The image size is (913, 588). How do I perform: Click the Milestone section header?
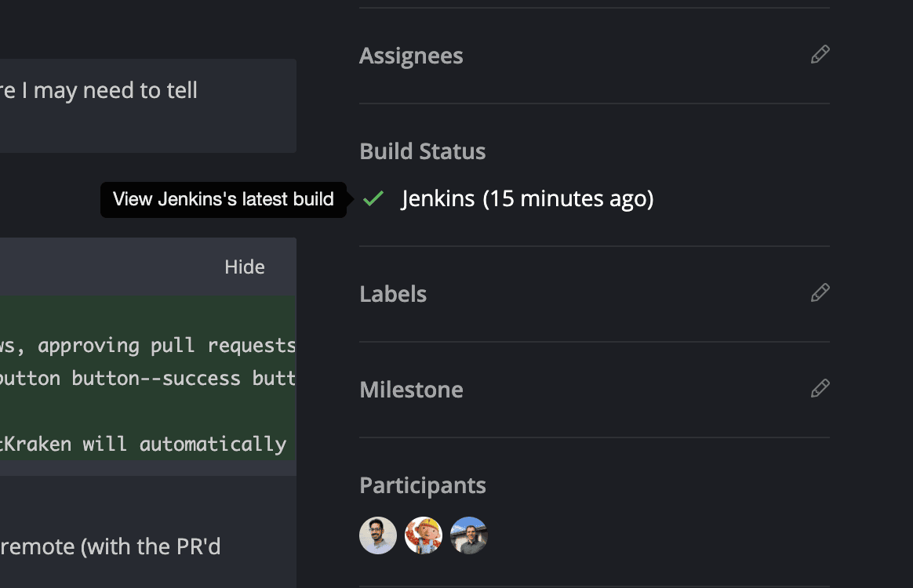(410, 389)
